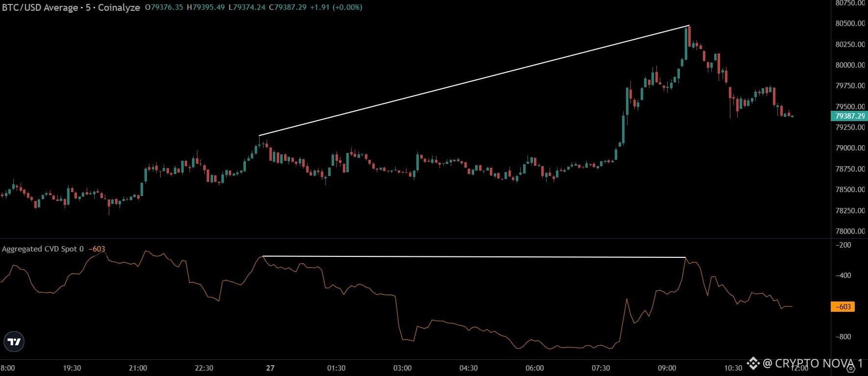Click the 78250.00 price axis label
The height and width of the screenshot is (376, 868).
pos(850,211)
